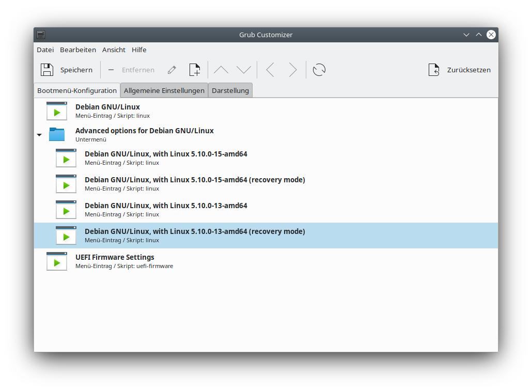Switch to Allgemeine Einstellungen tab

[164, 90]
